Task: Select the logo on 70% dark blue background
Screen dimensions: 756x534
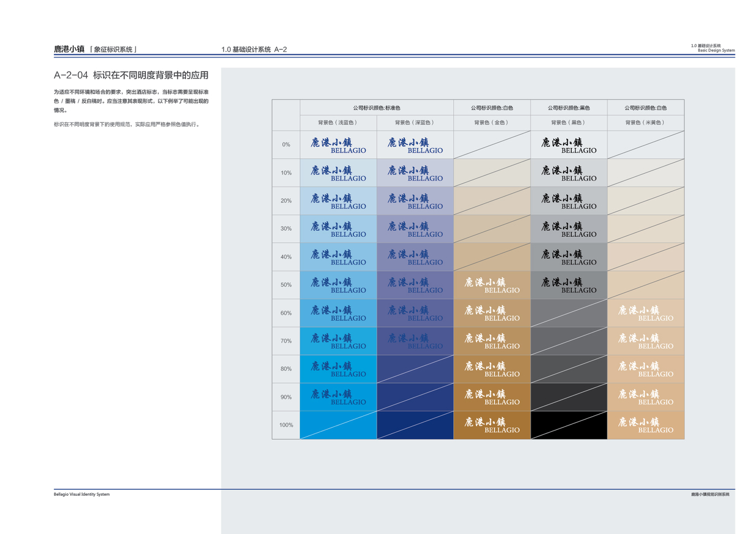Action: click(x=415, y=341)
